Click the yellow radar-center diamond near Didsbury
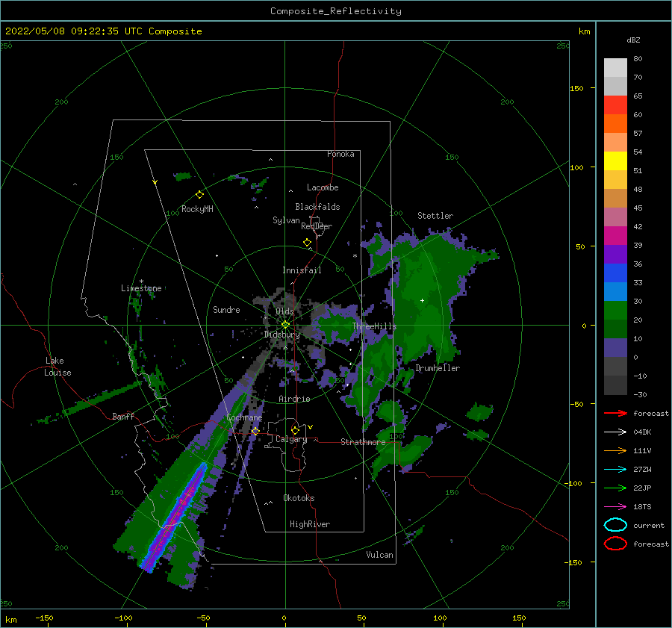 click(x=285, y=325)
